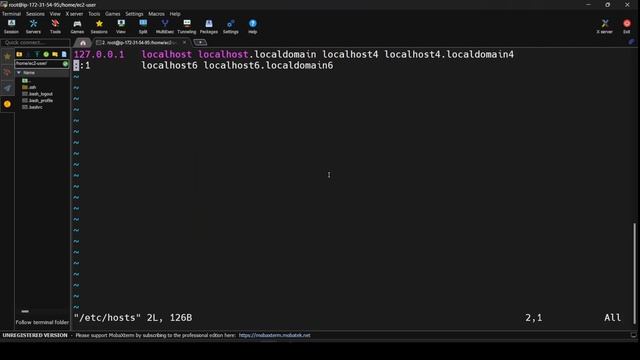The height and width of the screenshot is (360, 640).
Task: Click the View toolbar icon
Action: pyautogui.click(x=121, y=27)
